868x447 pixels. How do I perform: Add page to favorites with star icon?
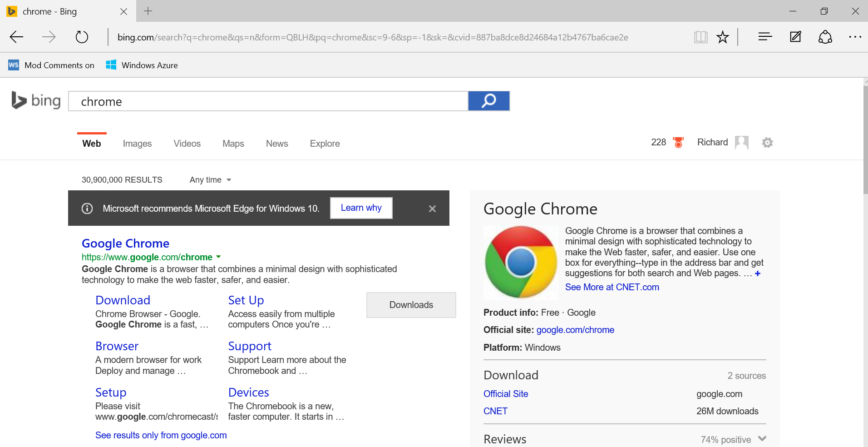click(722, 37)
